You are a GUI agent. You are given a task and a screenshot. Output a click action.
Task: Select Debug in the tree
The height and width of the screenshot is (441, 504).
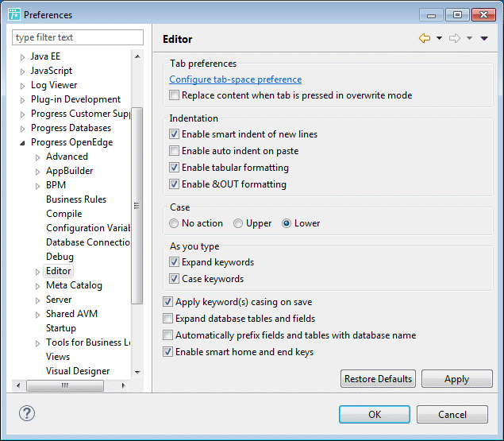(60, 257)
